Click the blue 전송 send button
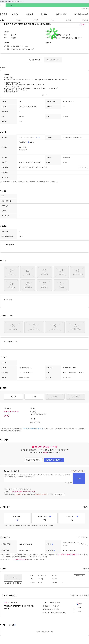 click(x=79, y=478)
